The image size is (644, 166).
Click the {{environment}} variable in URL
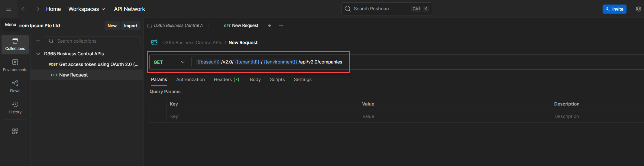tap(280, 62)
